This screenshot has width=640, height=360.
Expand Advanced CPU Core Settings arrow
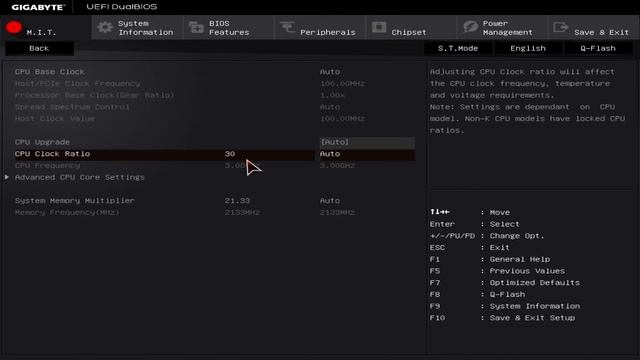(7, 177)
